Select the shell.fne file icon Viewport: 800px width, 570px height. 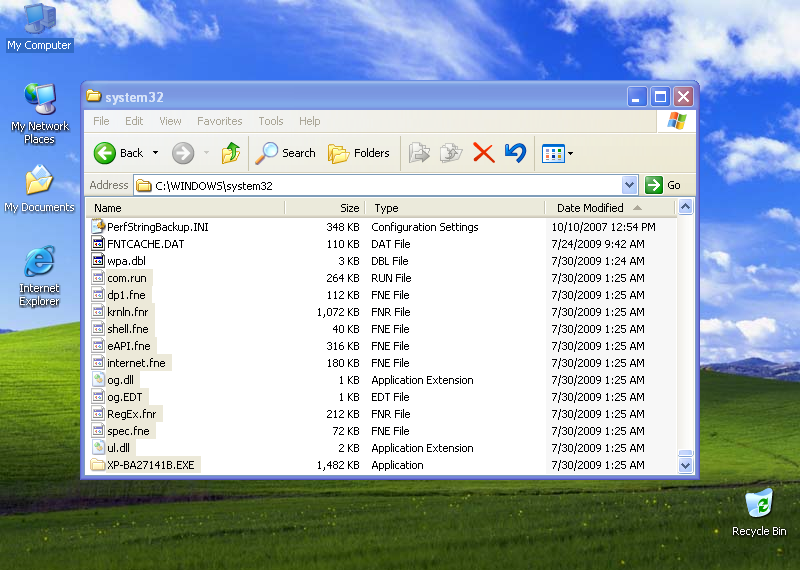[98, 329]
